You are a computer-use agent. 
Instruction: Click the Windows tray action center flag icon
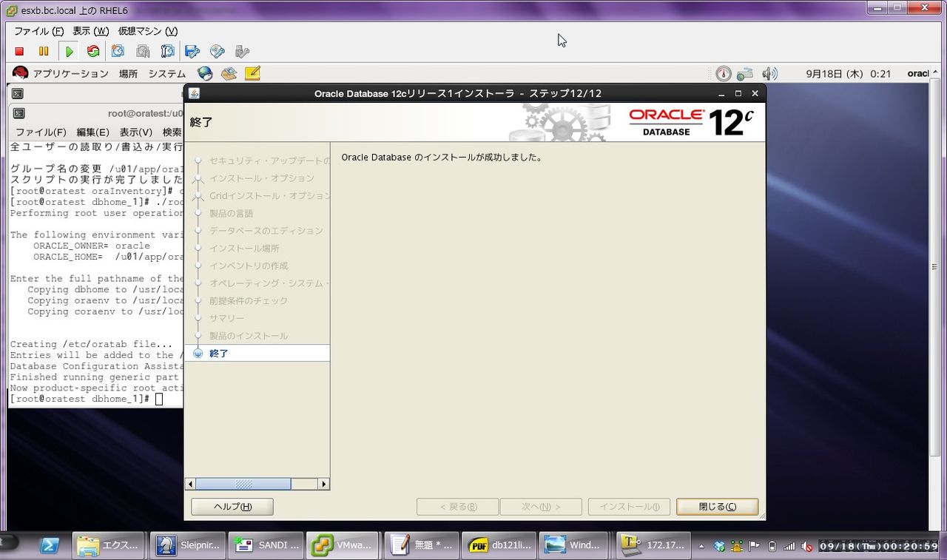click(755, 547)
